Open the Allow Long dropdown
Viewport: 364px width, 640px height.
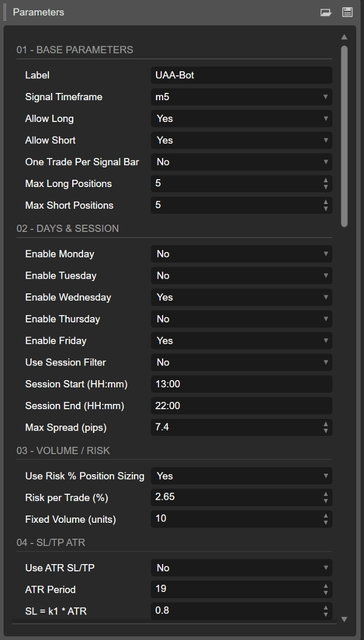tap(241, 119)
